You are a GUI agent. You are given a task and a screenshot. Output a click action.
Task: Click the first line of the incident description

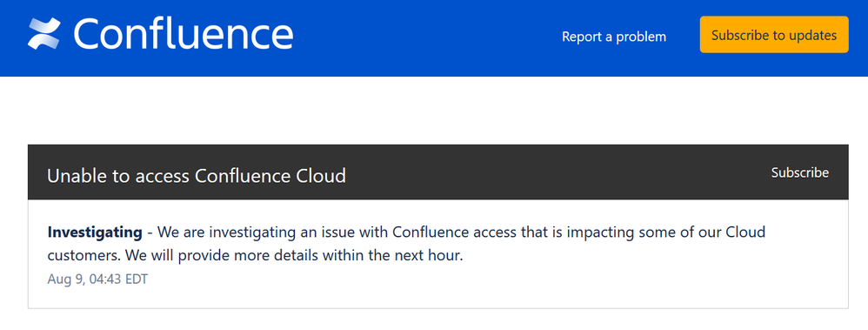click(406, 232)
